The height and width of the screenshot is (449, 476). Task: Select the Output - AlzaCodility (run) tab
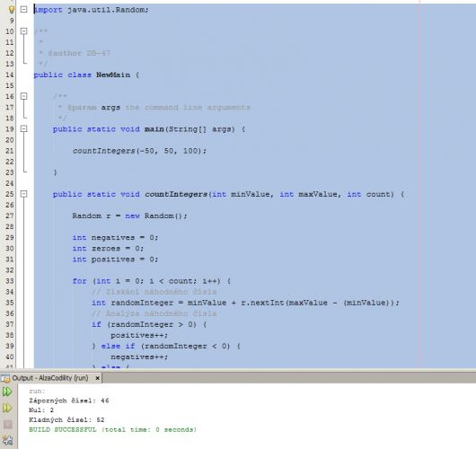(x=50, y=378)
